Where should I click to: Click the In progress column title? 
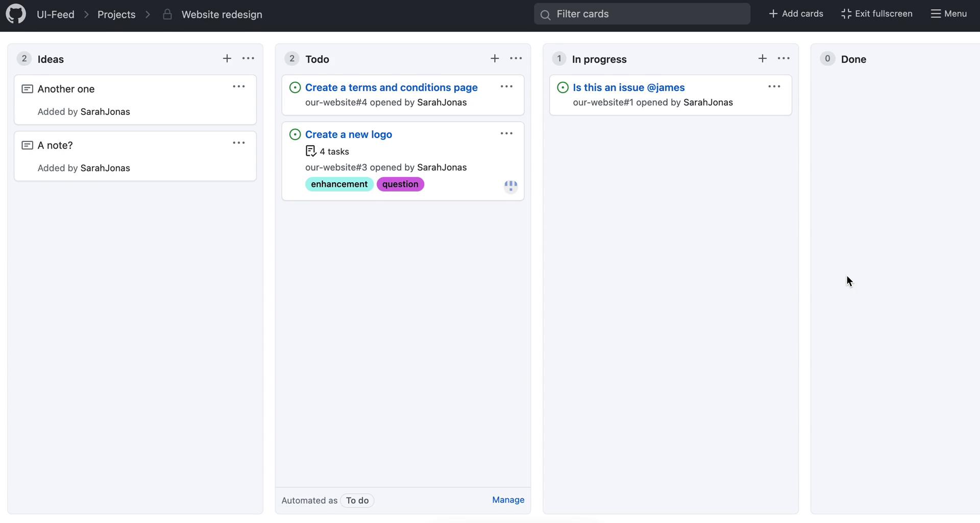click(x=599, y=59)
